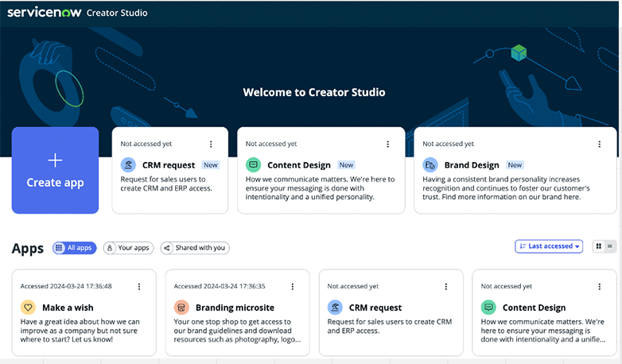Open the top Content Design card title
This screenshot has width=622, height=364.
click(299, 165)
